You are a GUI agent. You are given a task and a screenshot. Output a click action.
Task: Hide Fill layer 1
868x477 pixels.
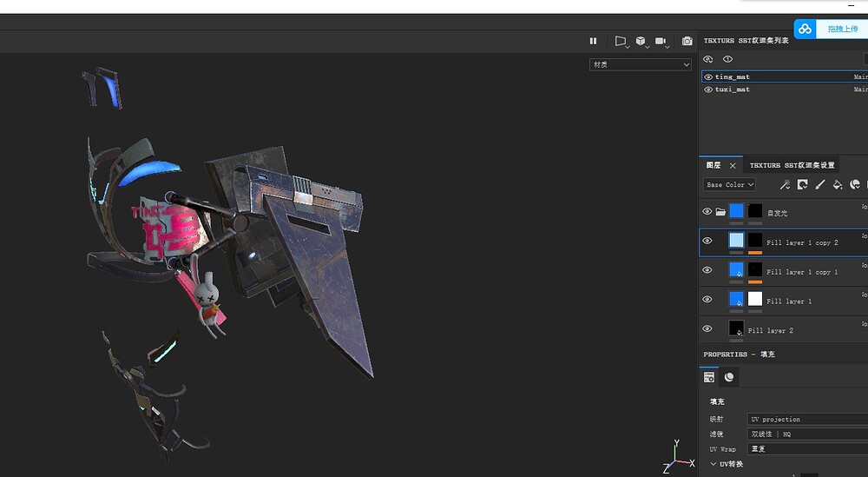707,299
